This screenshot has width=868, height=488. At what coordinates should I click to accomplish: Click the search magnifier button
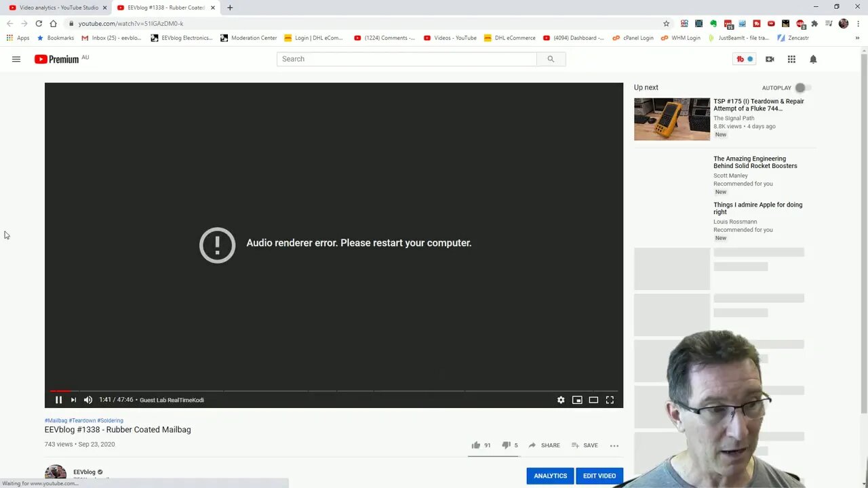551,59
